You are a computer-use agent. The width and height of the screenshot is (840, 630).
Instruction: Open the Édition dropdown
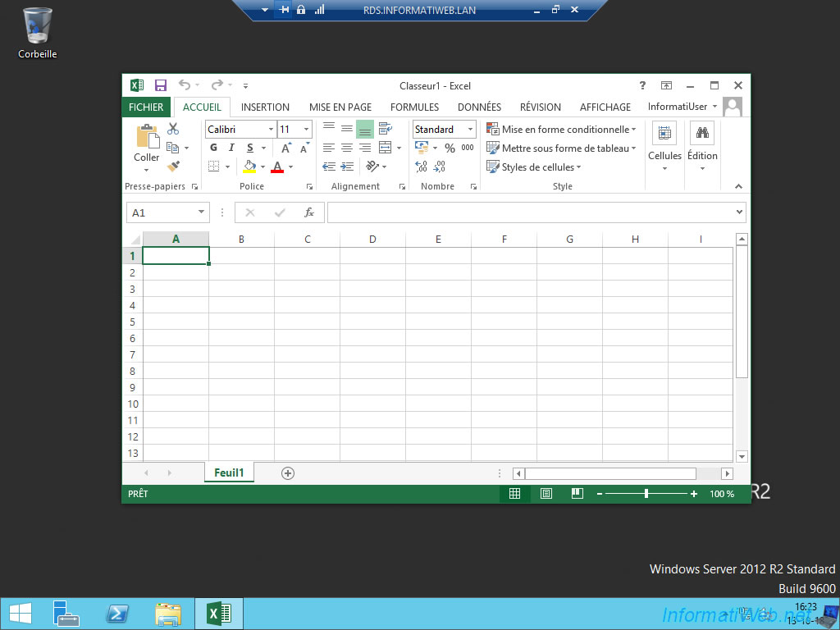(x=702, y=148)
